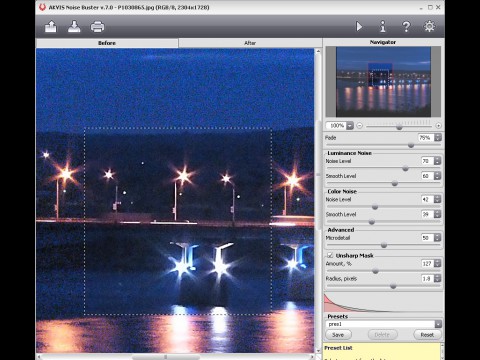This screenshot has height=360, width=480.
Task: Click Color Noise Level field 42
Action: (427, 199)
